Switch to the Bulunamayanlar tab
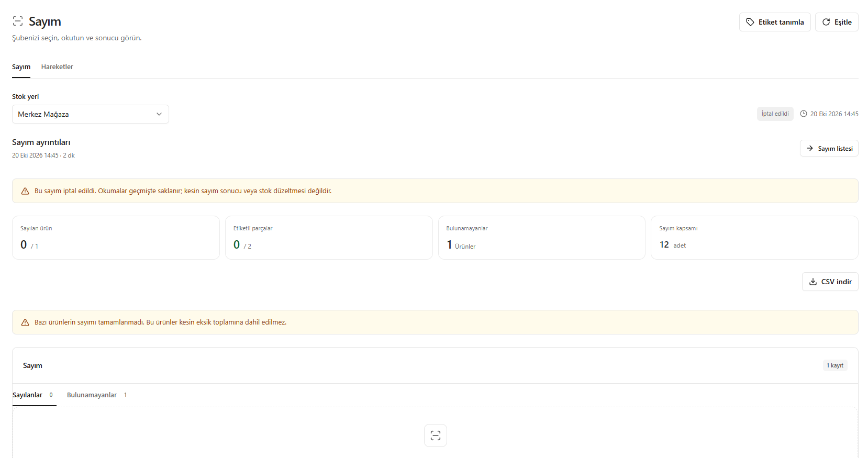 click(97, 395)
